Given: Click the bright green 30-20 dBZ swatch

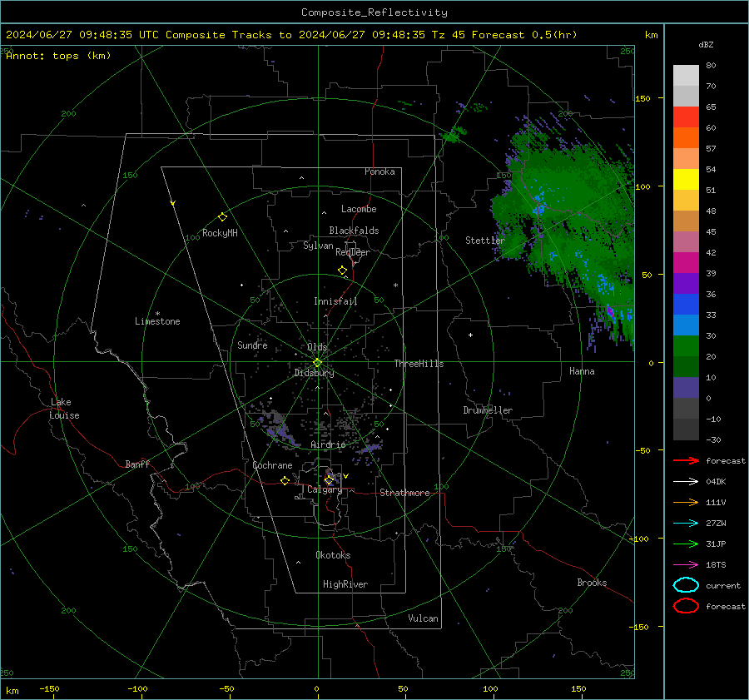Looking at the screenshot, I should 686,346.
